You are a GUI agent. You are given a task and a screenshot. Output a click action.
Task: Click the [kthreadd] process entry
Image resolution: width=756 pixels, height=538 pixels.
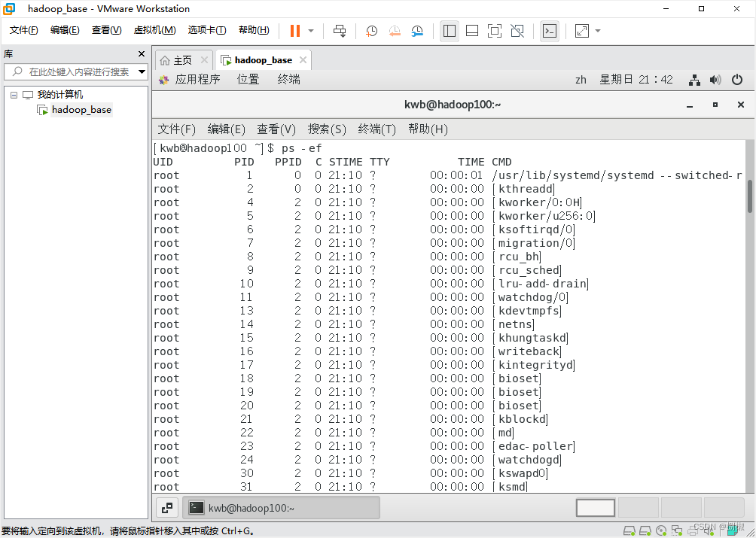click(523, 189)
